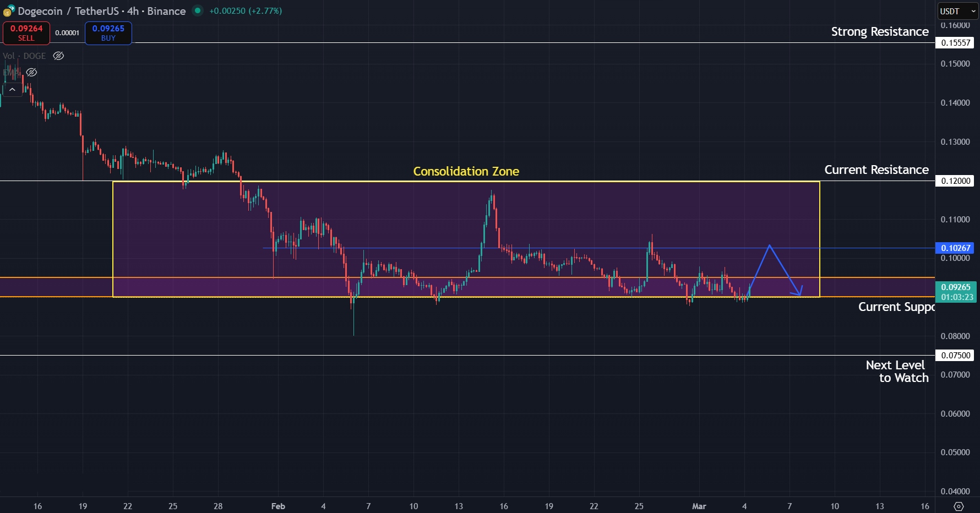Click the Feb label on time axis
Screen dimensions: 980x513
pyautogui.click(x=278, y=506)
